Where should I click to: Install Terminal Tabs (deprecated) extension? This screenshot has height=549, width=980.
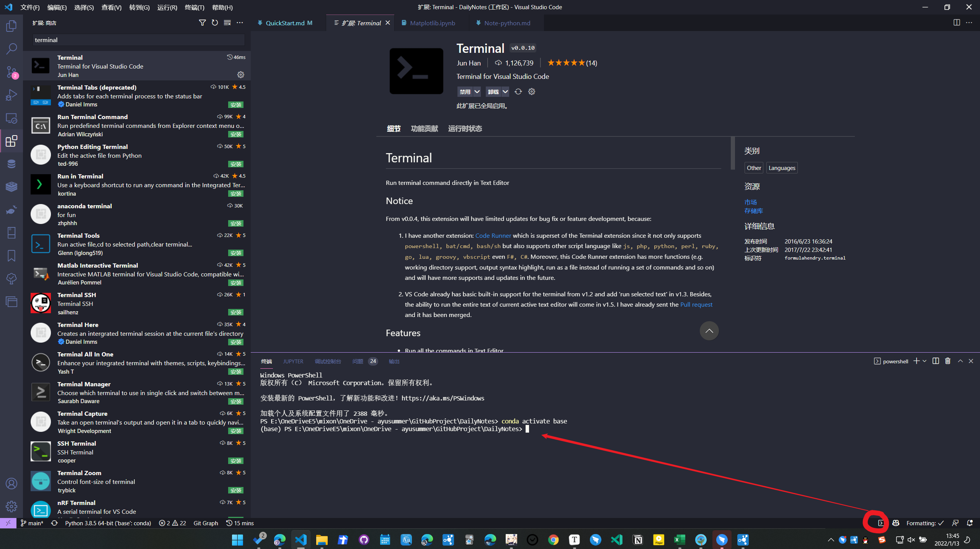(x=236, y=105)
